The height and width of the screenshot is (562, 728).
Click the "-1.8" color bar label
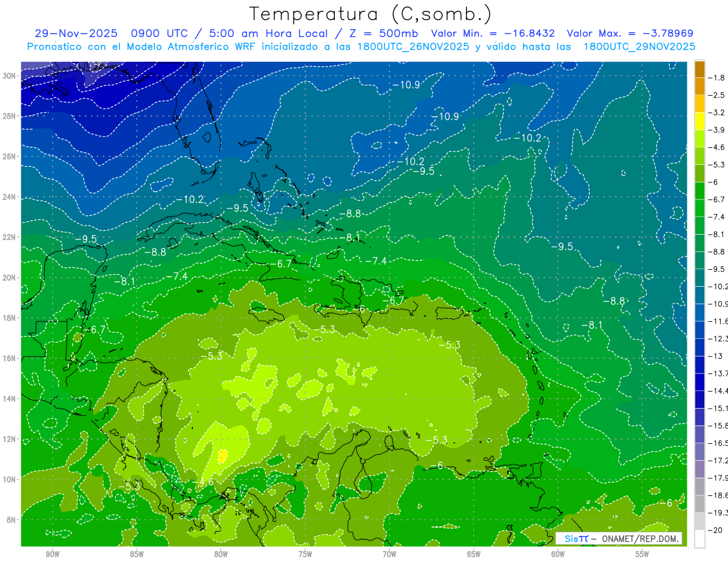pos(717,78)
